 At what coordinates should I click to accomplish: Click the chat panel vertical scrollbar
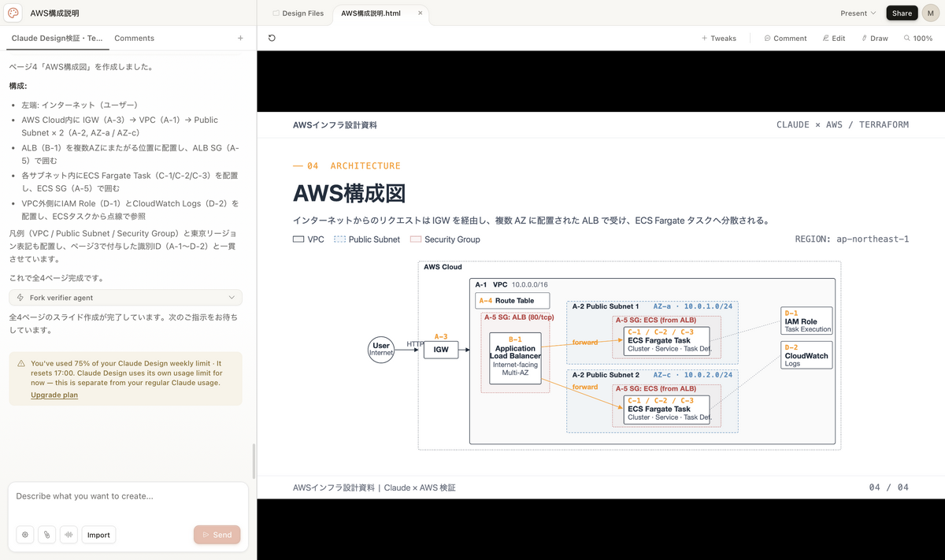(x=254, y=461)
